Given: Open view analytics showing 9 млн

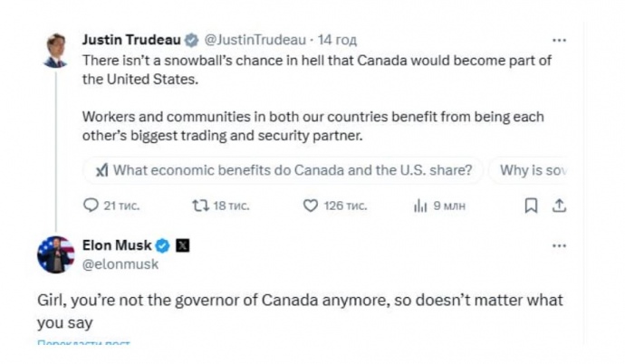Looking at the screenshot, I should tap(420, 206).
